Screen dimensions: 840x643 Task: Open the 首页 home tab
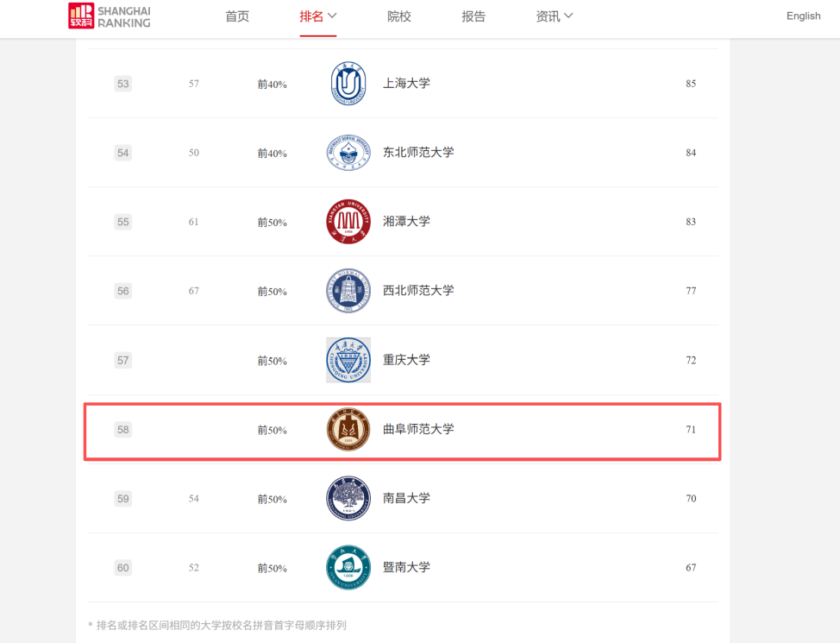click(x=237, y=16)
